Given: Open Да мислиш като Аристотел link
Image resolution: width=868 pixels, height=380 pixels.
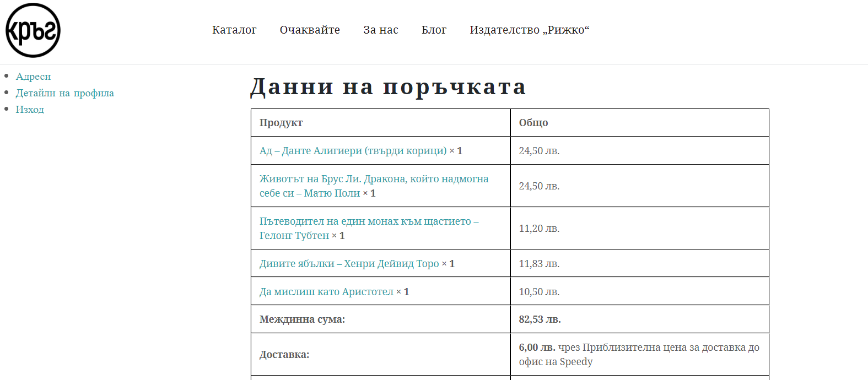Looking at the screenshot, I should click(x=326, y=291).
